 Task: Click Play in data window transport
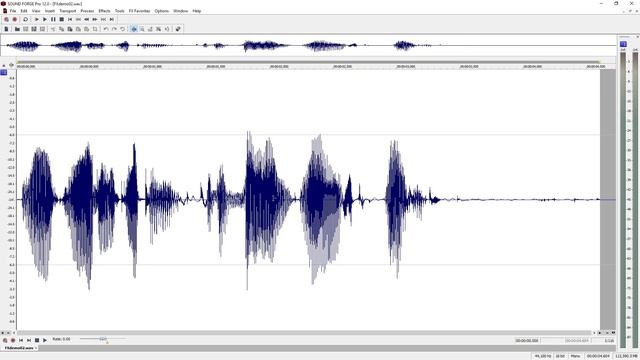tap(45, 340)
